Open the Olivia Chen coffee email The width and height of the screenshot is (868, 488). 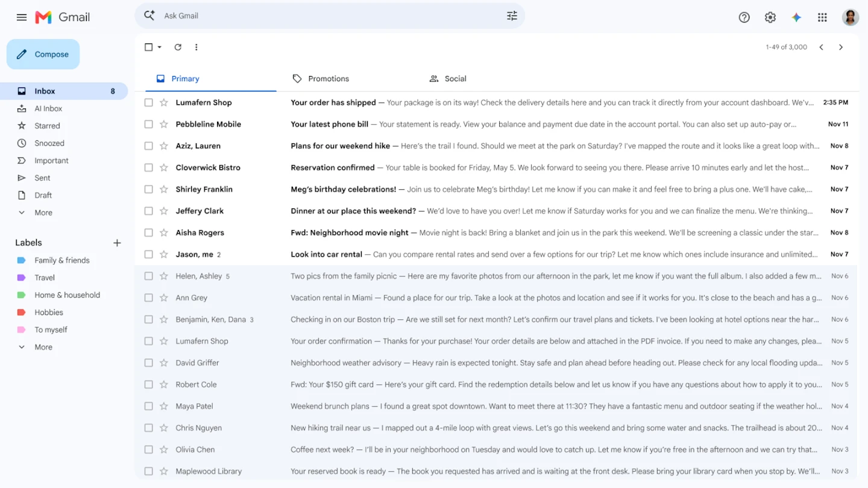coord(495,449)
